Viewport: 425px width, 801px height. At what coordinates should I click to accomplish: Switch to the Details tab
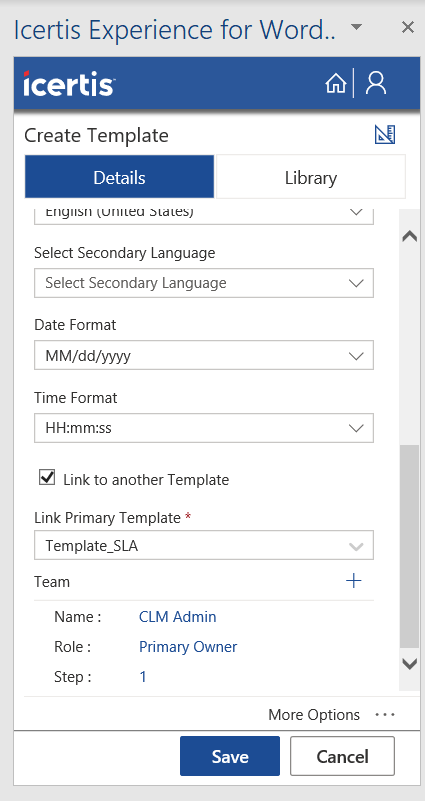(120, 177)
